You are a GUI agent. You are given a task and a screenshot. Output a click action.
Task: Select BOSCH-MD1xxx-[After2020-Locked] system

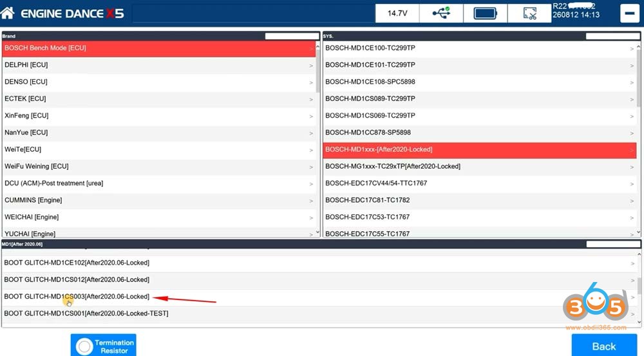pos(479,150)
